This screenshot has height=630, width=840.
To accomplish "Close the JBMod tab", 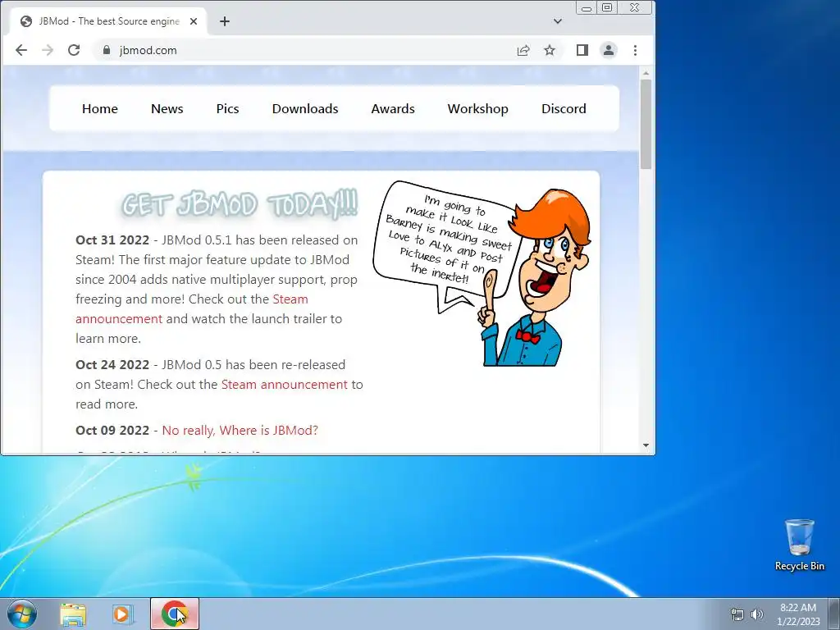I will (194, 21).
